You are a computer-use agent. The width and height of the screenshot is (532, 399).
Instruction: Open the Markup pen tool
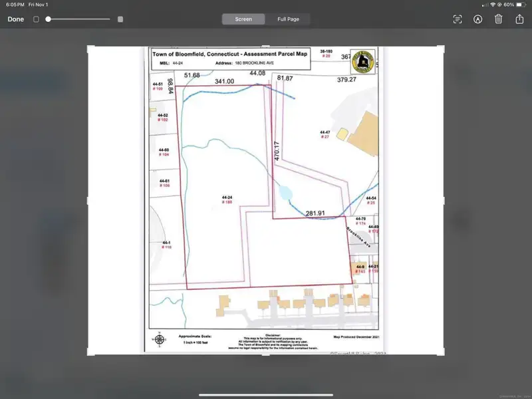477,19
